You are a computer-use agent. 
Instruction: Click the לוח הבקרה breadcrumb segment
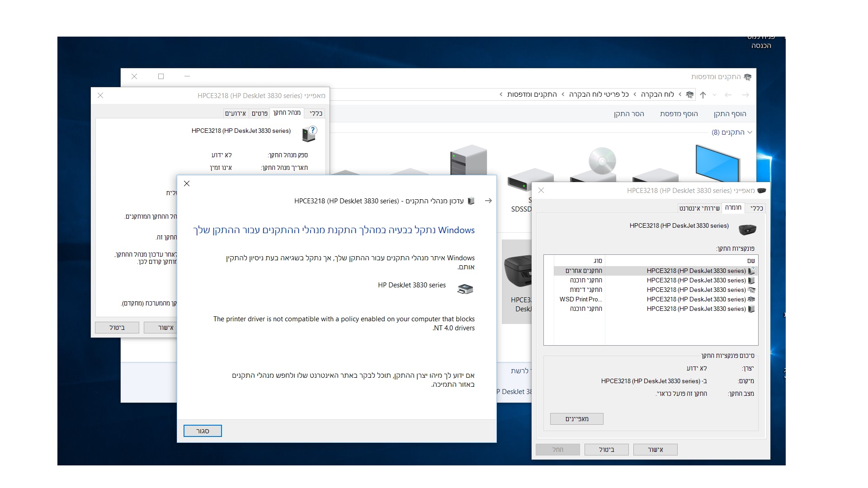tap(657, 94)
